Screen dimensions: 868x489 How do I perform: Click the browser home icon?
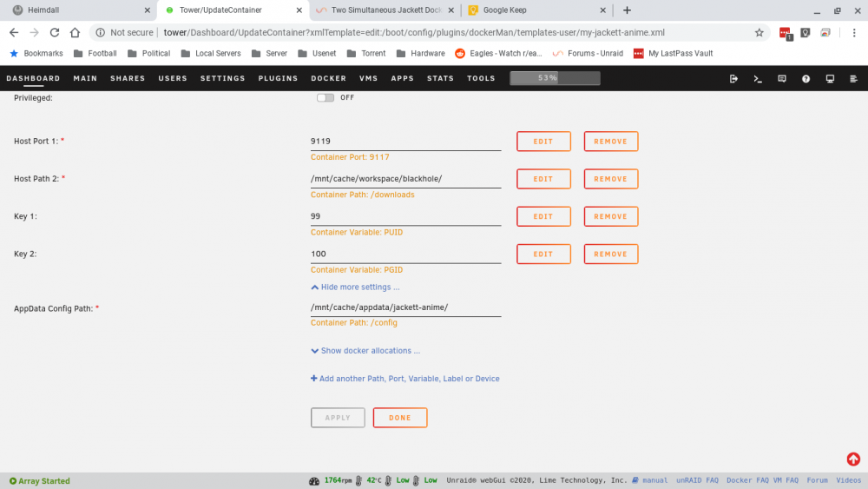point(75,33)
